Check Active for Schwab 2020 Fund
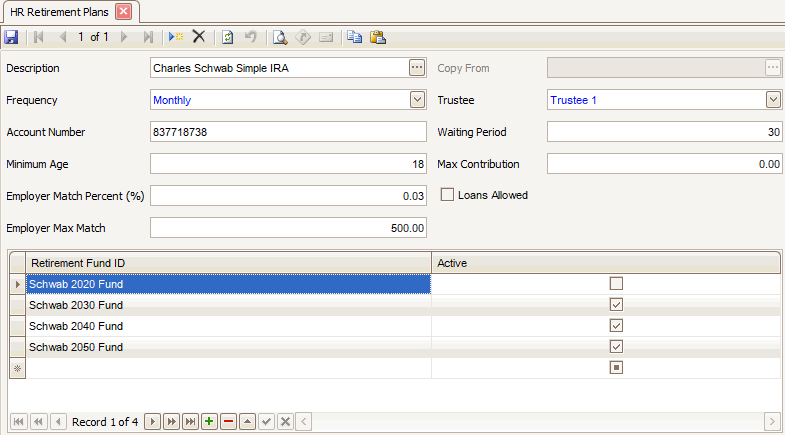This screenshot has width=785, height=435. [616, 284]
